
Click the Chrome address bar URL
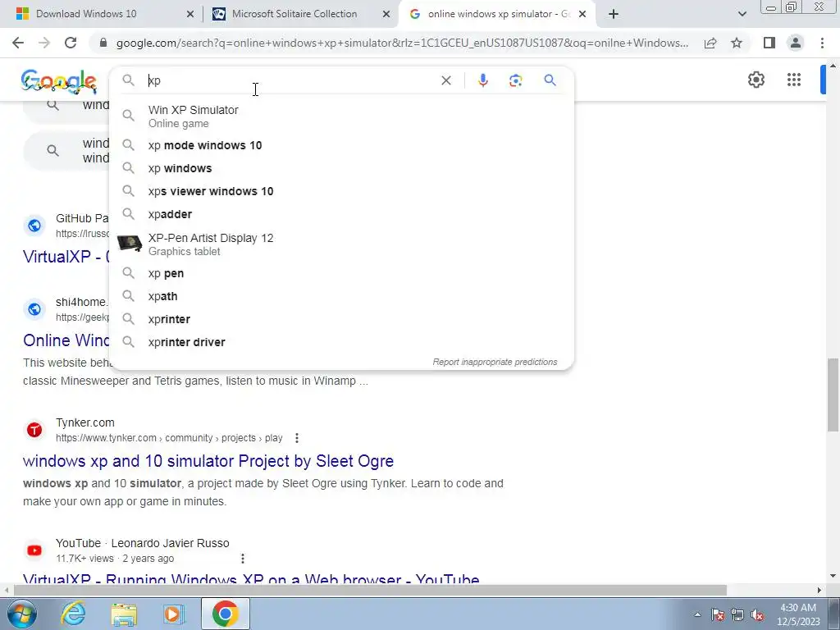[402, 43]
